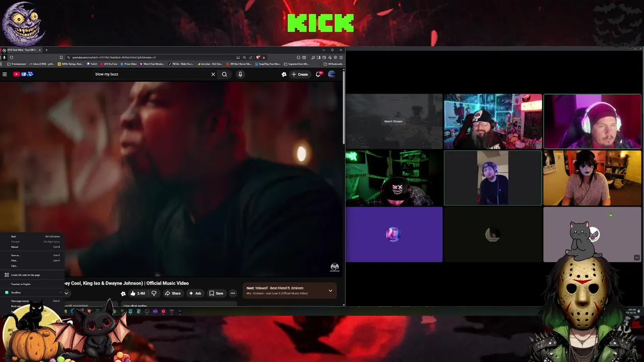Image resolution: width=644 pixels, height=362 pixels.
Task: Open the Entertainment bookmarks folder
Action: click(17, 64)
